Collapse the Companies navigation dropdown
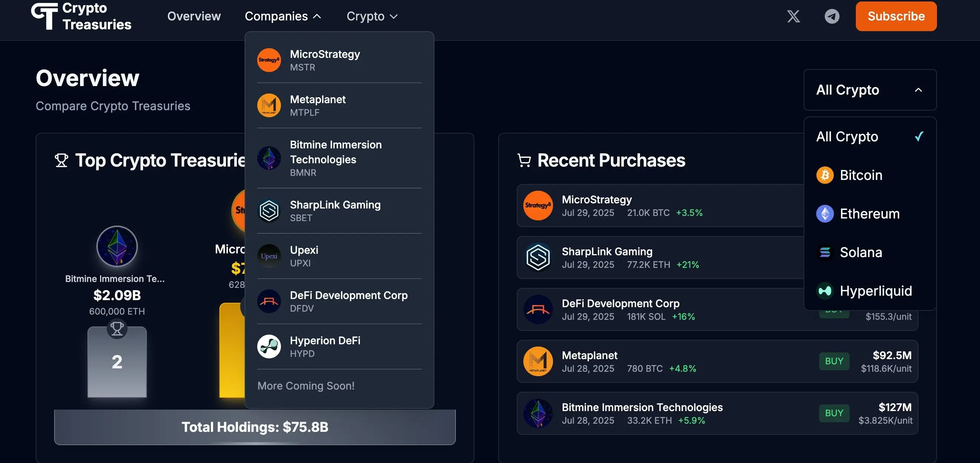The image size is (980, 463). point(283,16)
